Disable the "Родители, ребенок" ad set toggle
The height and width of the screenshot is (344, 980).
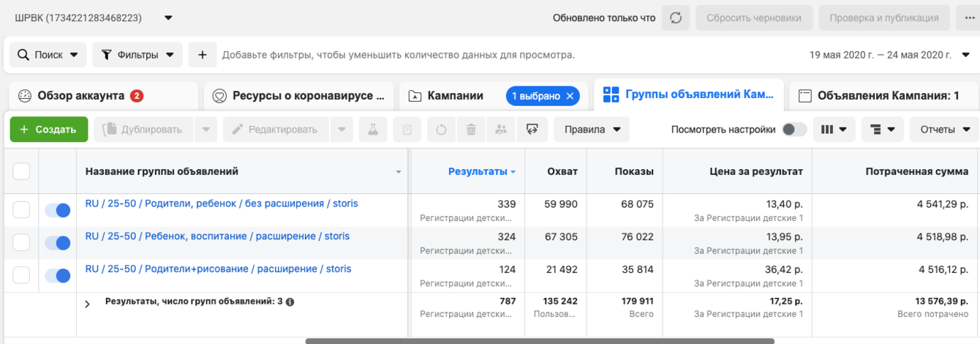pyautogui.click(x=58, y=210)
